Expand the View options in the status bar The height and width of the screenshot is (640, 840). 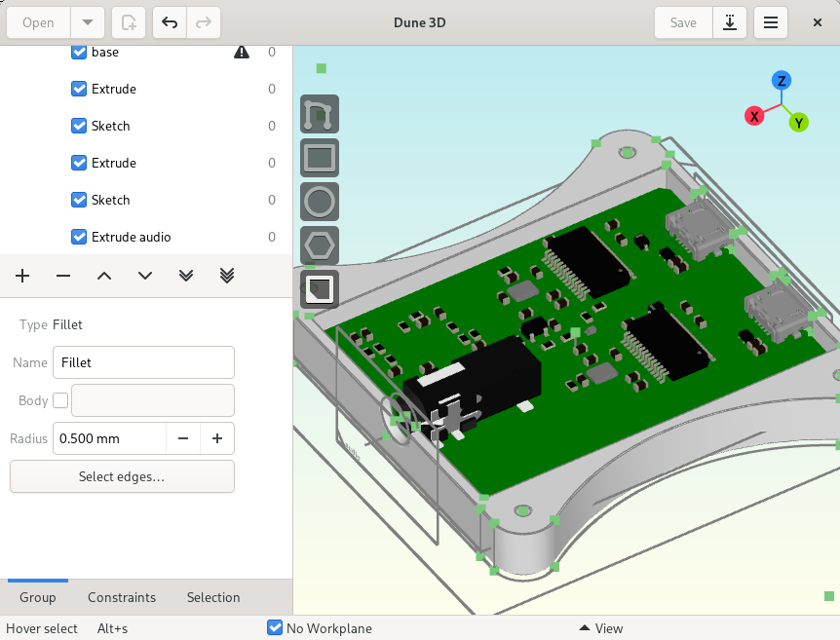[x=601, y=628]
